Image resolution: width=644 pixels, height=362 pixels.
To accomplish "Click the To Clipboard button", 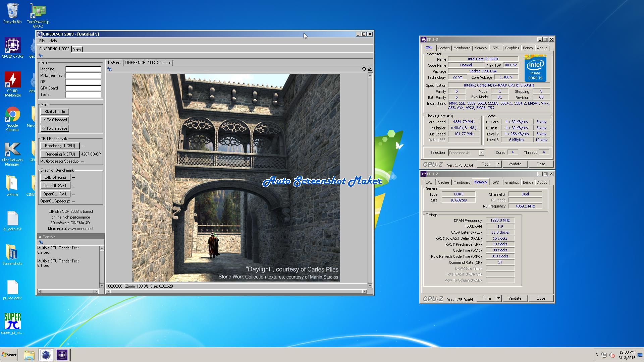I will (55, 120).
